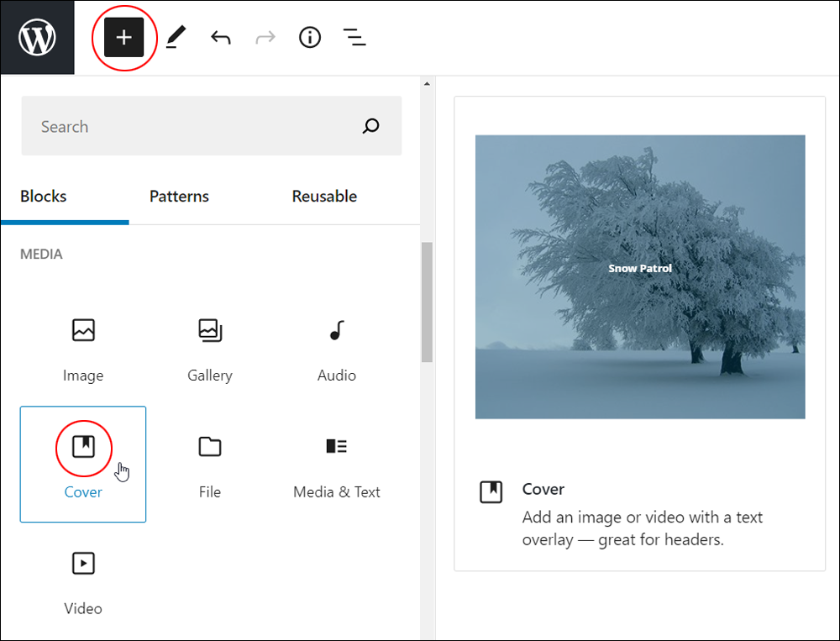Insert a Media & Text block
Screen dimensions: 840x641
pyautogui.click(x=337, y=464)
